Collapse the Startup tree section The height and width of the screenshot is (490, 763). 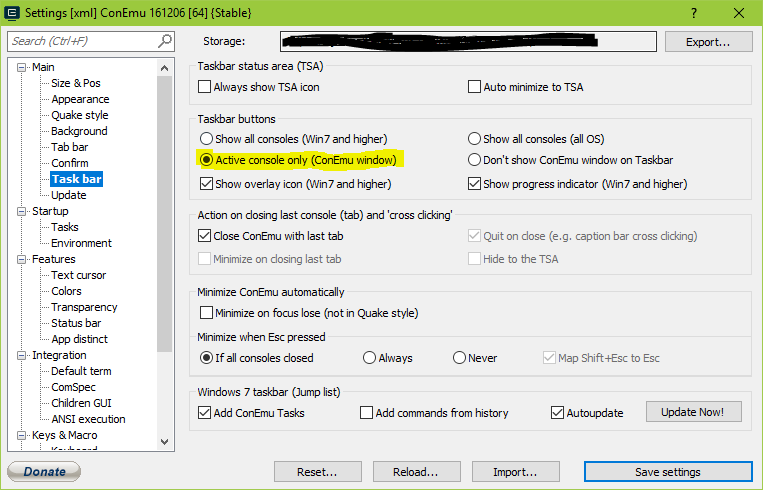click(x=22, y=211)
